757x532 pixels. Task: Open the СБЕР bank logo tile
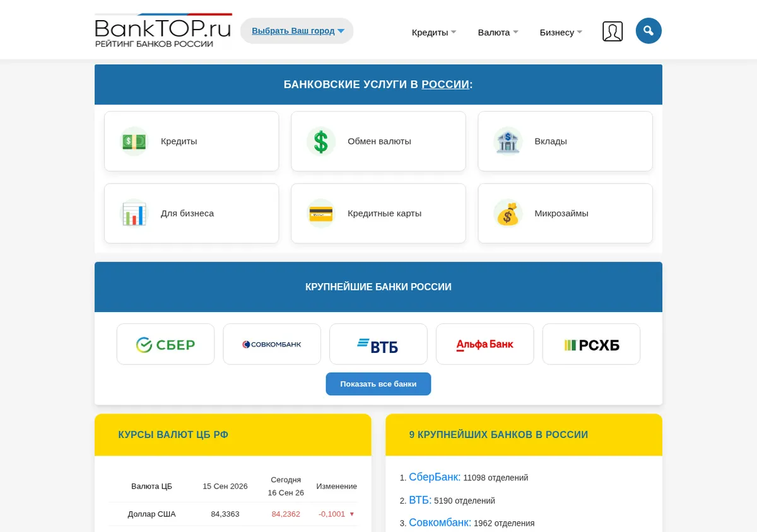click(165, 344)
